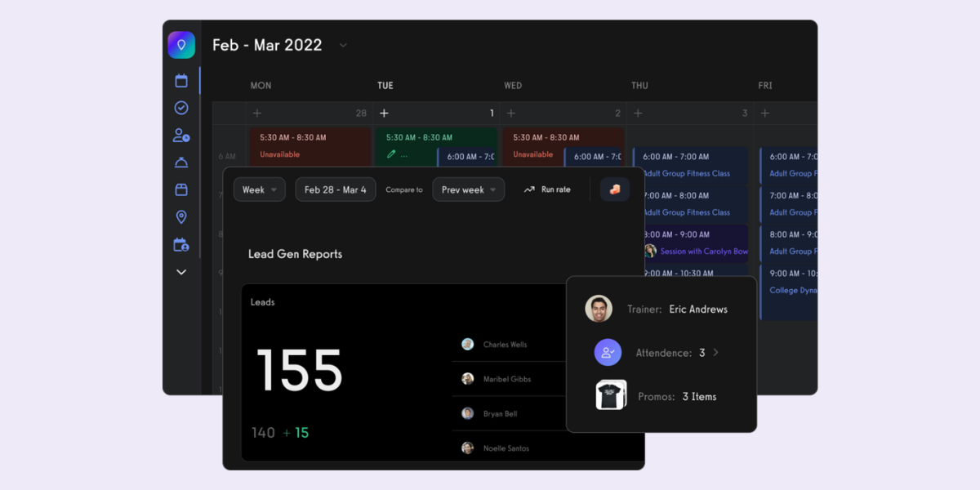Click the app logo at the top of the sidebar

181,45
